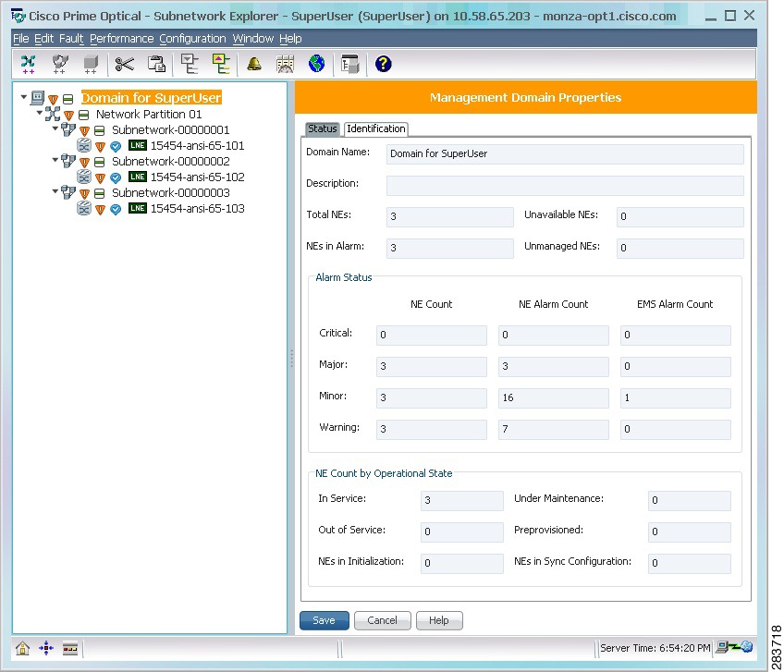Open the Window menu
This screenshot has width=784, height=672.
(253, 39)
